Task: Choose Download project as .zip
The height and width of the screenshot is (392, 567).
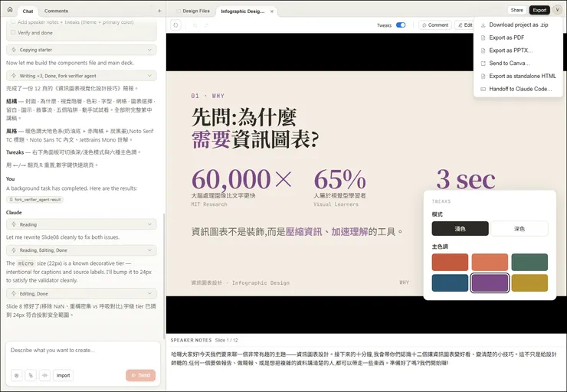Action: click(518, 25)
